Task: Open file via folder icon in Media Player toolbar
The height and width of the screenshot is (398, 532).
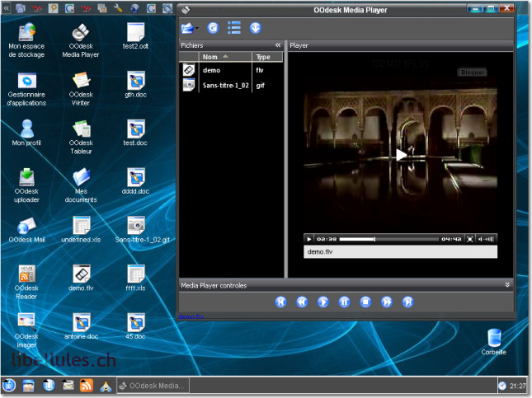Action: 187,28
